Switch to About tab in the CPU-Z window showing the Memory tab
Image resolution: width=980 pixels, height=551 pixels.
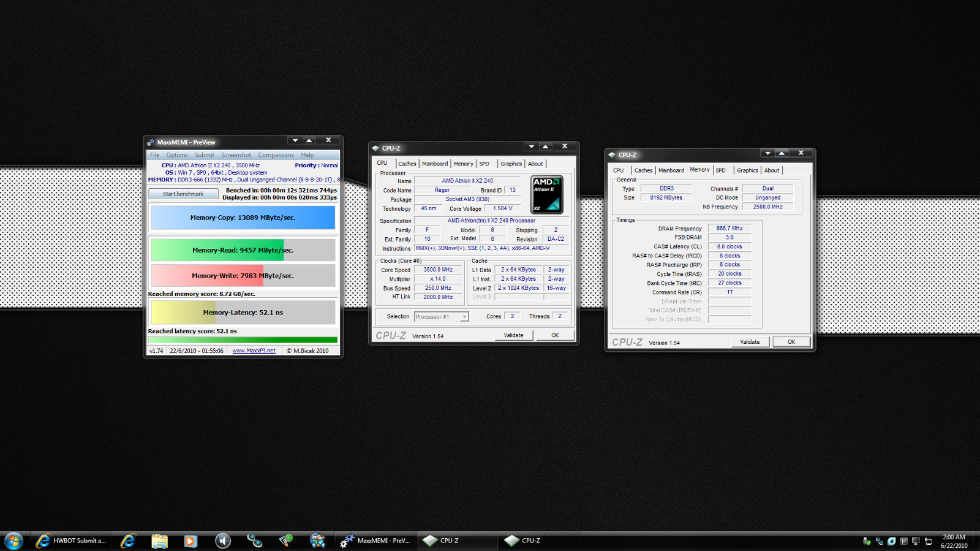772,171
